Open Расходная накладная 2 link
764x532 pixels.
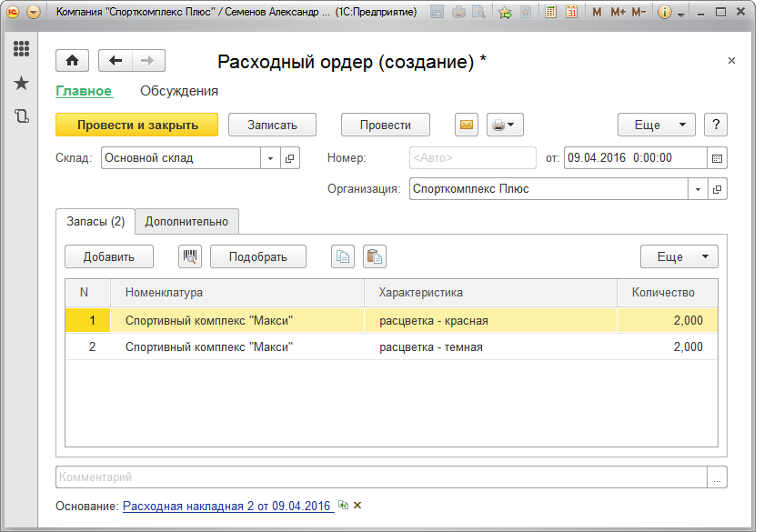(x=227, y=506)
